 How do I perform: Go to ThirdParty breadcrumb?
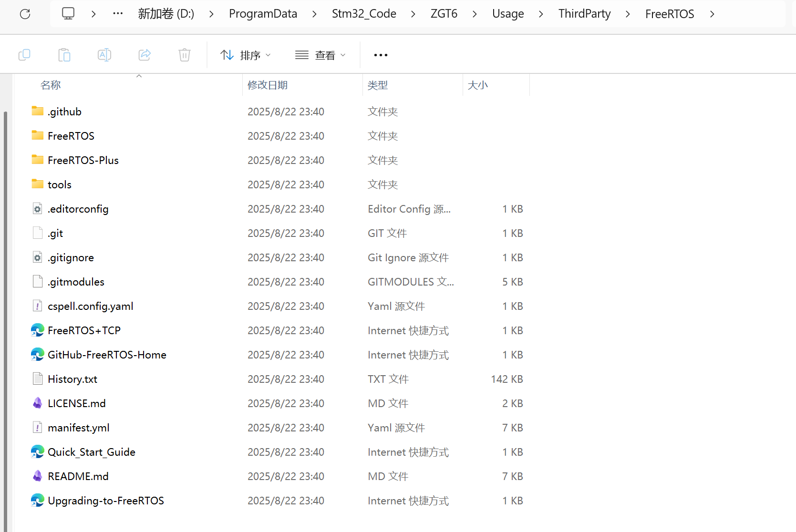click(x=584, y=14)
